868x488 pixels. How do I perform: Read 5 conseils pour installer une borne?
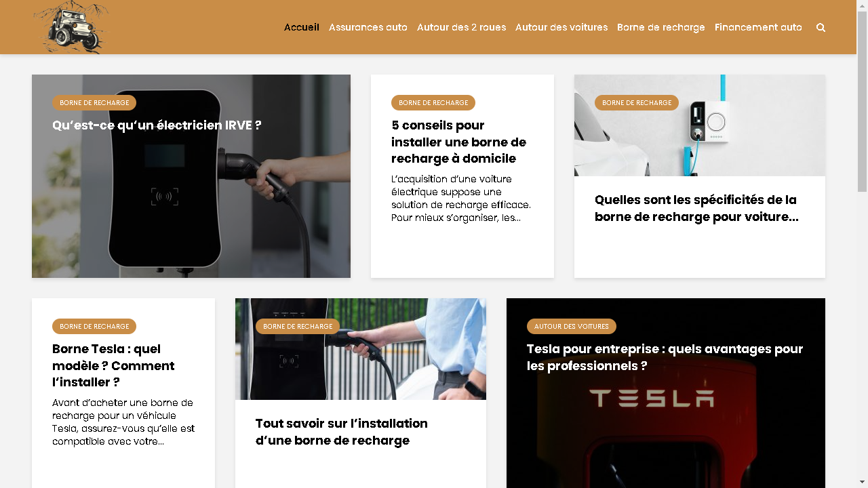458,142
